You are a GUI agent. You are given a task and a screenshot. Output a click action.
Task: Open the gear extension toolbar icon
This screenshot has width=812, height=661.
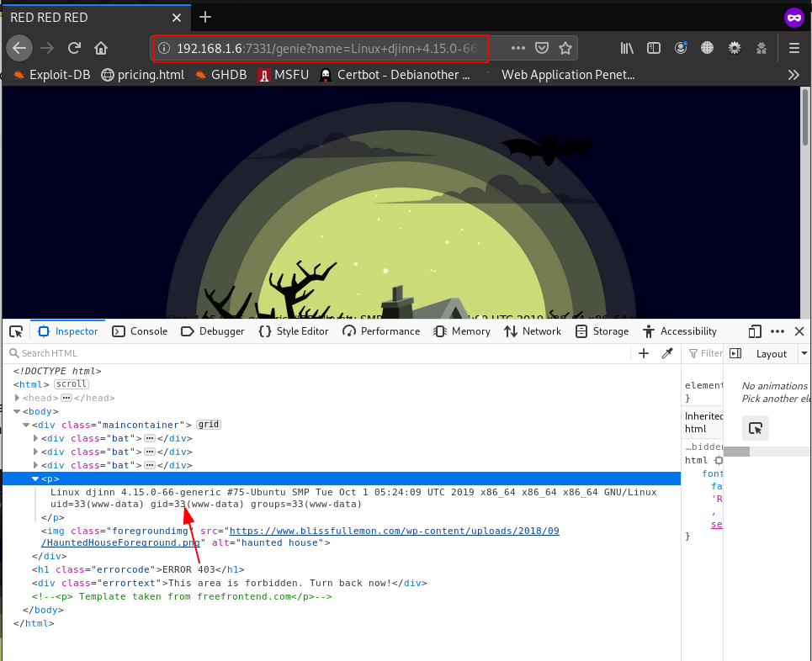(x=735, y=48)
